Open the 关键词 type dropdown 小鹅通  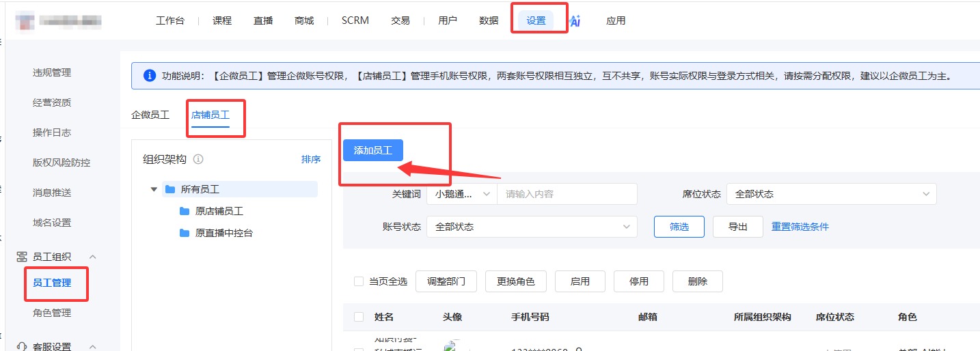pyautogui.click(x=461, y=194)
